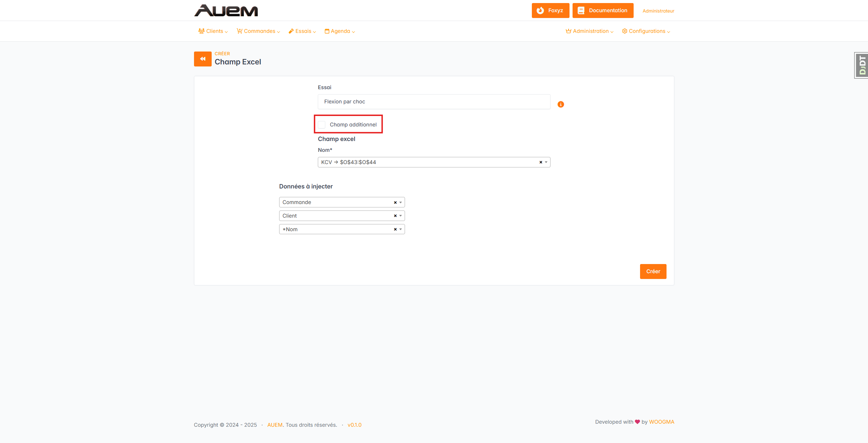Click the orange back arrow button

pyautogui.click(x=202, y=59)
